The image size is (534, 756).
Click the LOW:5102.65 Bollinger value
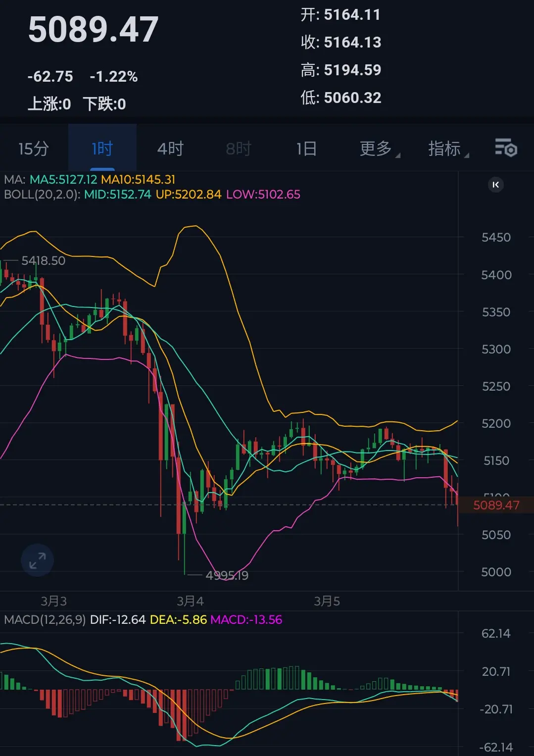[x=263, y=194]
